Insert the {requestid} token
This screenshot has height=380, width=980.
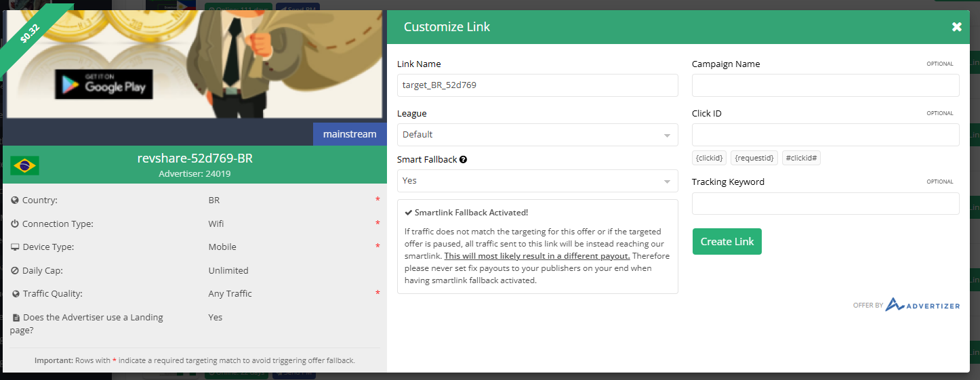pyautogui.click(x=754, y=158)
